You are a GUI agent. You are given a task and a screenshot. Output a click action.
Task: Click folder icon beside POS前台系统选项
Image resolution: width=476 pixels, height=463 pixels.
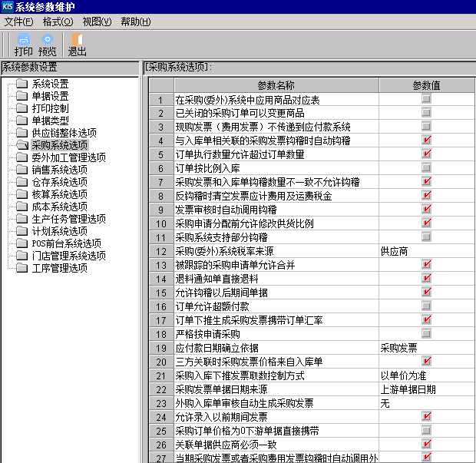(x=21, y=243)
